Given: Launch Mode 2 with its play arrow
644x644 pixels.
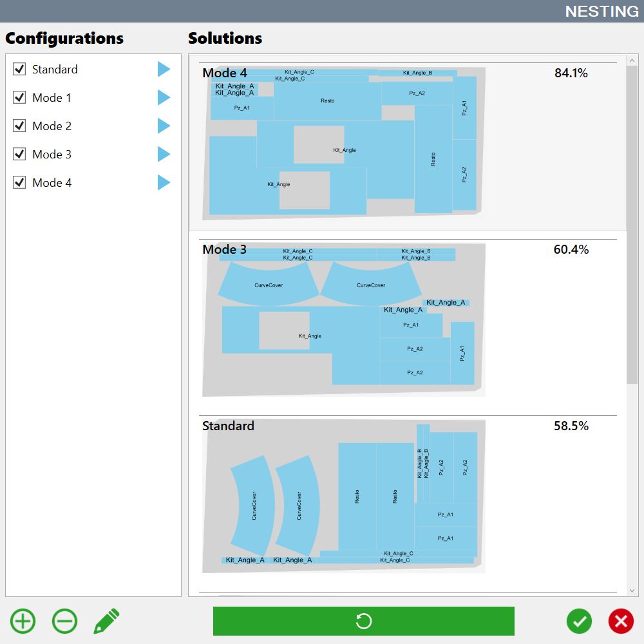Looking at the screenshot, I should coord(164,126).
